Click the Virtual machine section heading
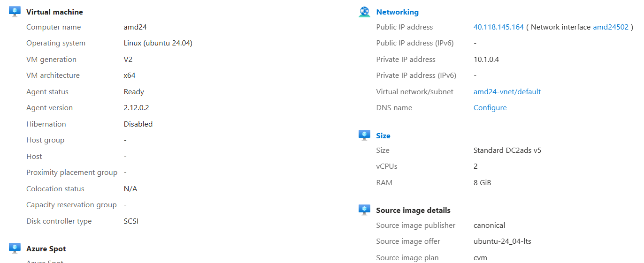Image resolution: width=644 pixels, height=263 pixels. pyautogui.click(x=54, y=12)
